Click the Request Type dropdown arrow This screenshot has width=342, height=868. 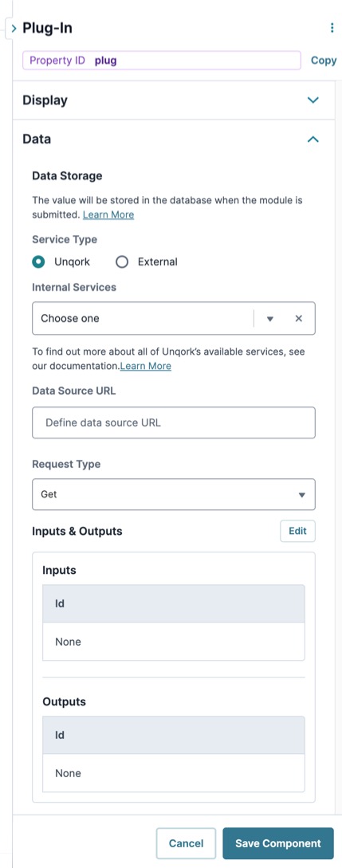pyautogui.click(x=301, y=495)
